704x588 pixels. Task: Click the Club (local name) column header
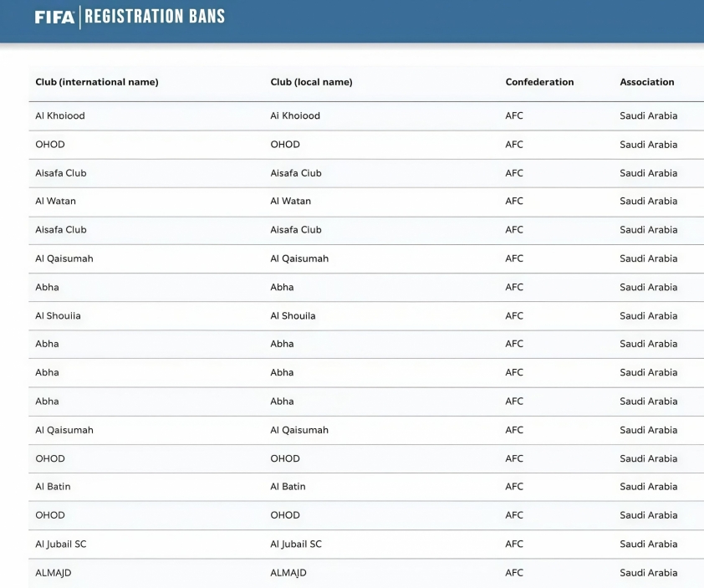point(311,82)
